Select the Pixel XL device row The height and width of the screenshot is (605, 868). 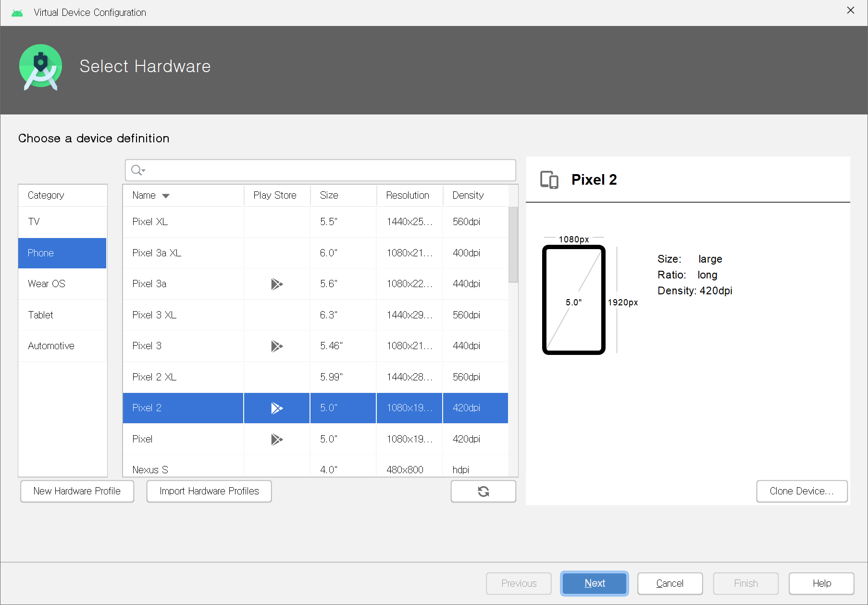(315, 222)
